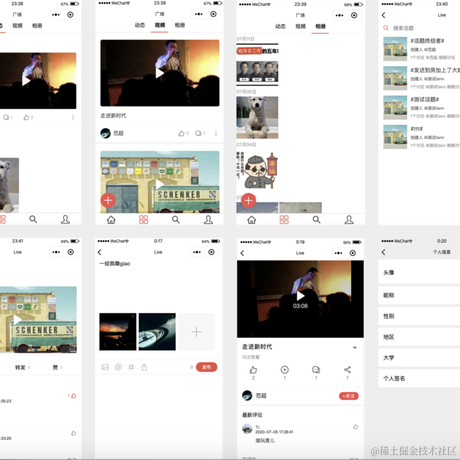Screen dimensions: 460x460
Task: Tap comment bubble icon on video detail screen
Action: 316,370
